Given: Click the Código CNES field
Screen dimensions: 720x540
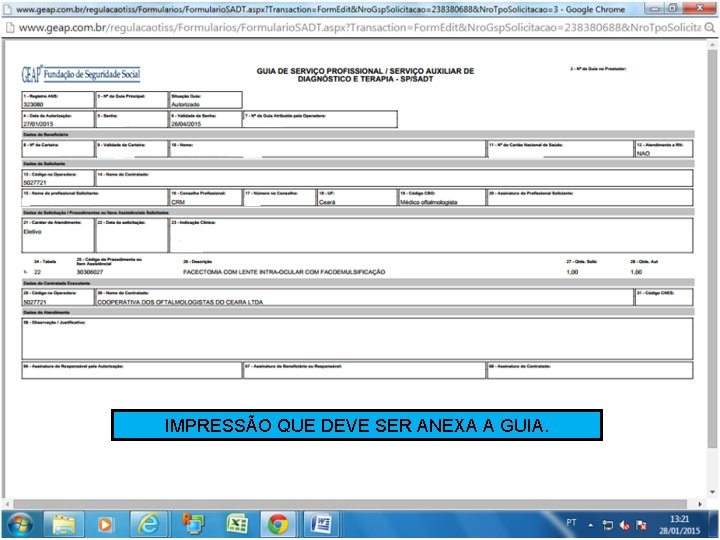Looking at the screenshot, I should (x=664, y=297).
